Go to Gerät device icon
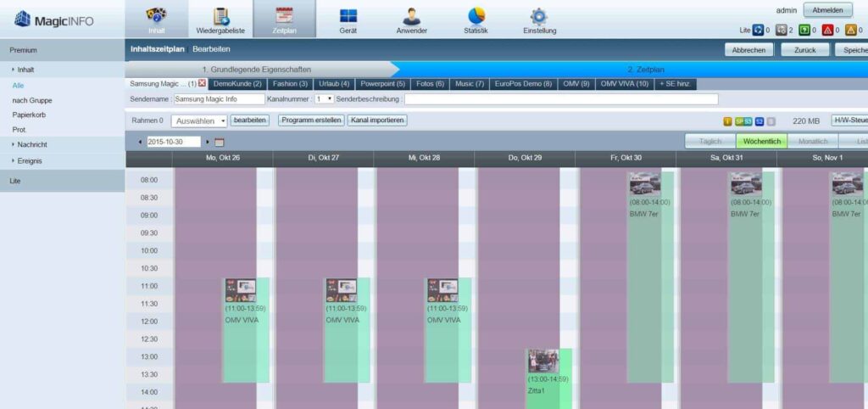 click(x=348, y=16)
